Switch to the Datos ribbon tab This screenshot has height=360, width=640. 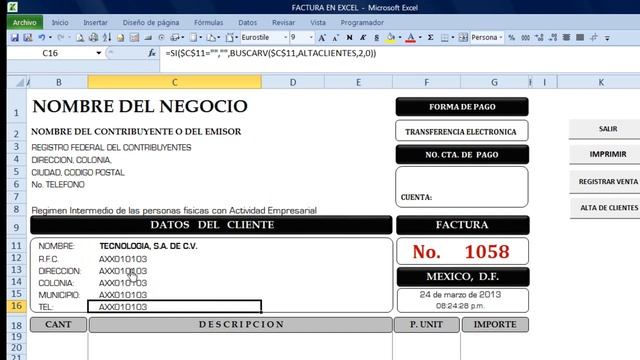[x=247, y=22]
